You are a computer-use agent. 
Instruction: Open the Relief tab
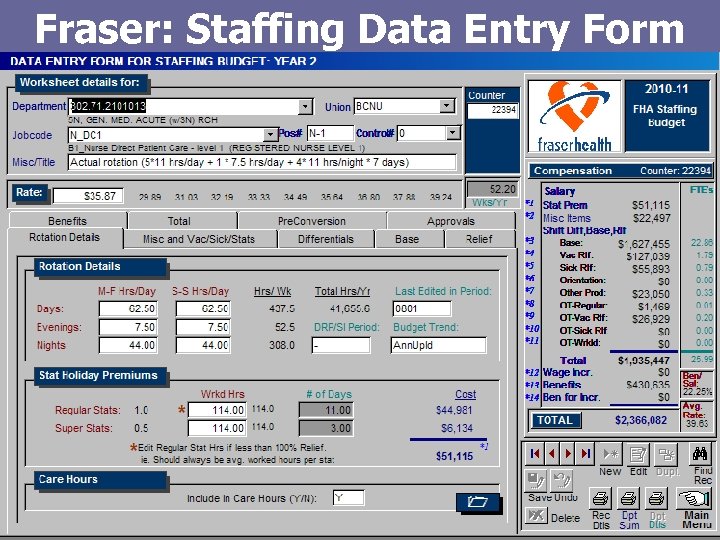479,239
